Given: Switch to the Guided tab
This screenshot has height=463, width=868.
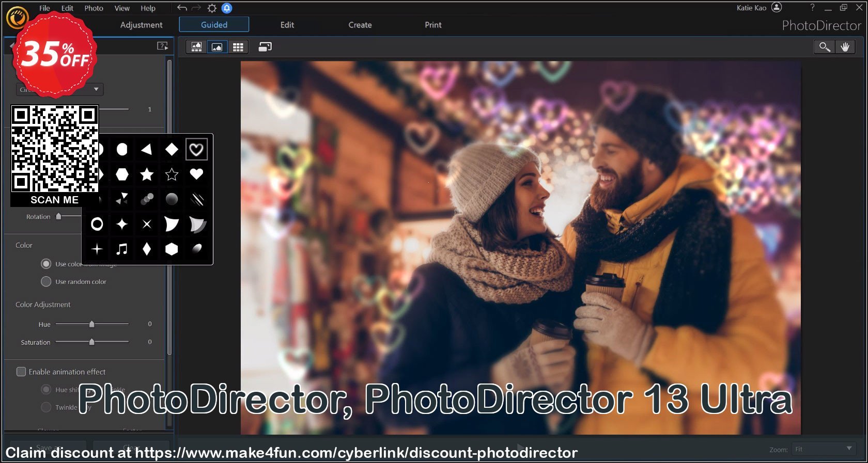Looking at the screenshot, I should tap(214, 24).
